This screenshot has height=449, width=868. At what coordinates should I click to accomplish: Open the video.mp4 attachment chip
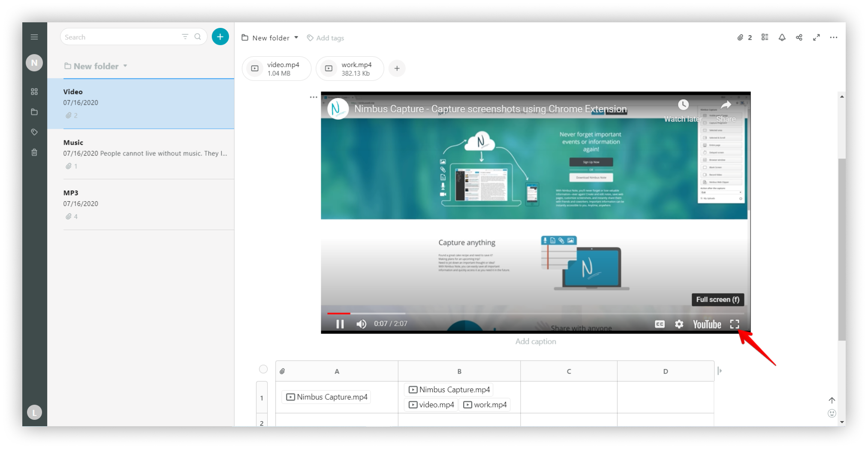[277, 69]
